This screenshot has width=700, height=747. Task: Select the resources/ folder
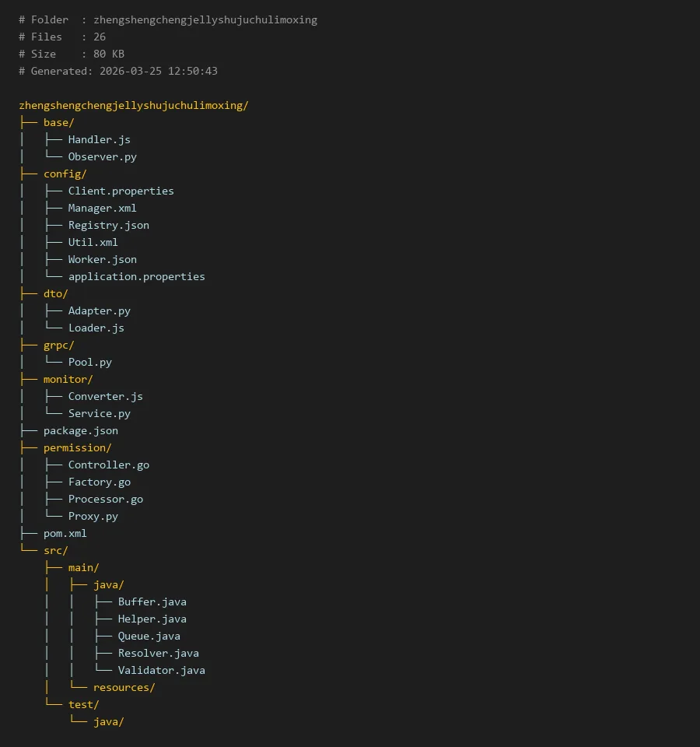click(124, 688)
